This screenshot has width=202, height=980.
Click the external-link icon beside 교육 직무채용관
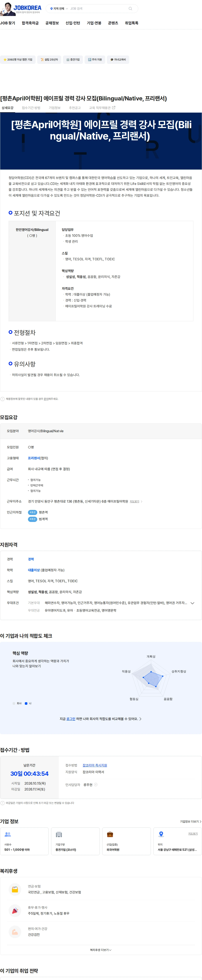114,108
